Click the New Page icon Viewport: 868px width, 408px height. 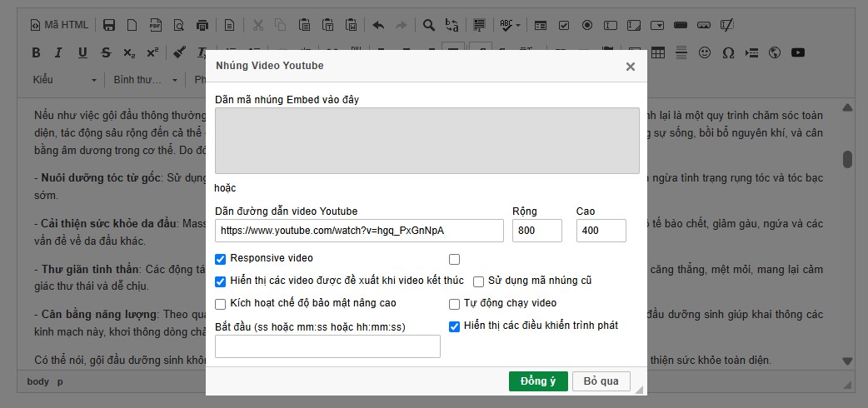pos(132,25)
